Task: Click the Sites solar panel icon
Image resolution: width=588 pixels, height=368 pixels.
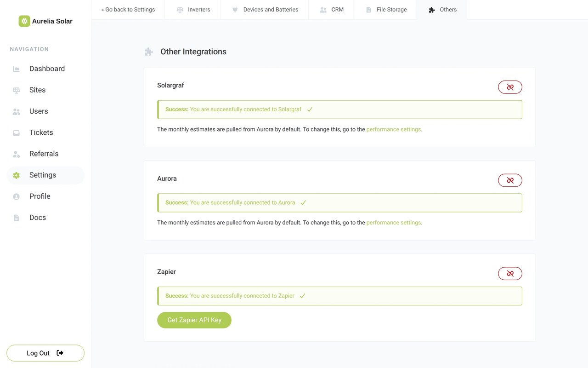Action: click(17, 90)
